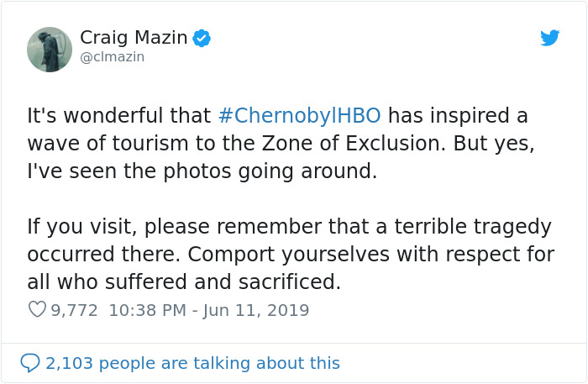Click the words "Zone of Exclusion"
This screenshot has height=384, width=588.
(x=361, y=143)
